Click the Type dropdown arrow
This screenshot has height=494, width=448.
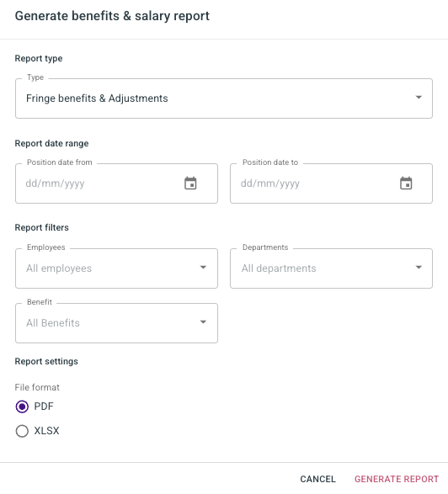[419, 98]
